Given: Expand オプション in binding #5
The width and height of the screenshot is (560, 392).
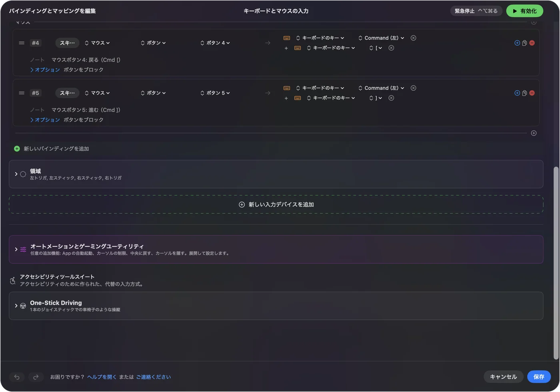Looking at the screenshot, I should click(45, 119).
